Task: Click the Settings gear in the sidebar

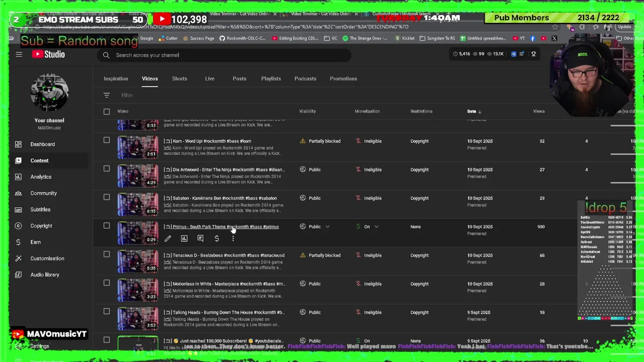Action: tap(18, 346)
